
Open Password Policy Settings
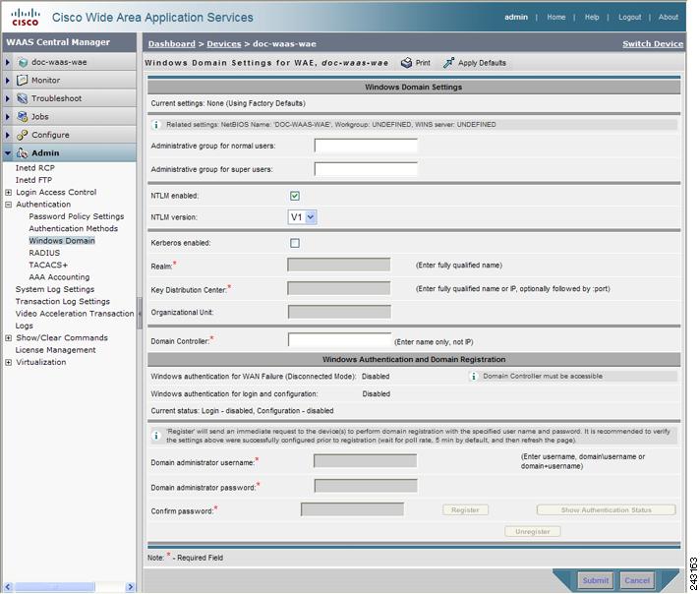click(77, 216)
